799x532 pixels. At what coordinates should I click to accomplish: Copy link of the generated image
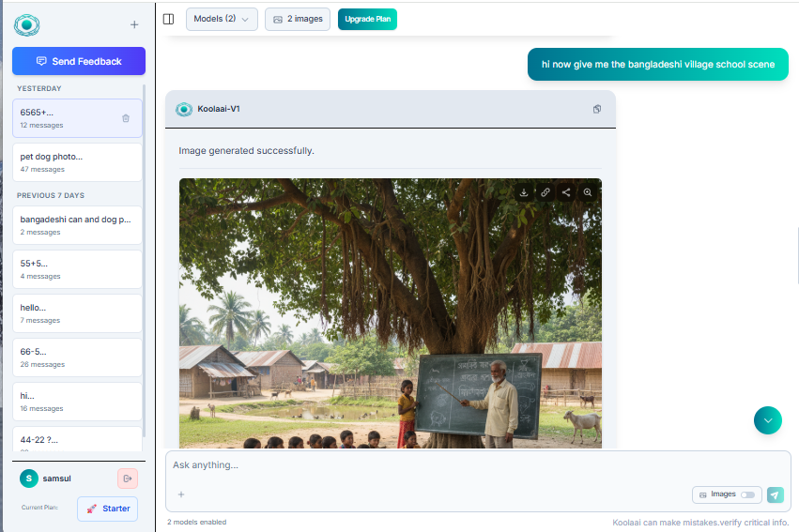pyautogui.click(x=545, y=192)
